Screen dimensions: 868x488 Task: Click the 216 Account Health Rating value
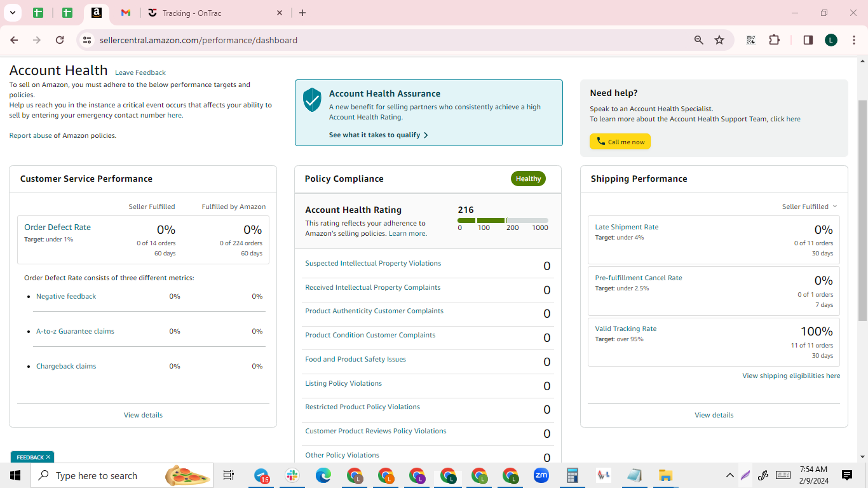tap(466, 210)
